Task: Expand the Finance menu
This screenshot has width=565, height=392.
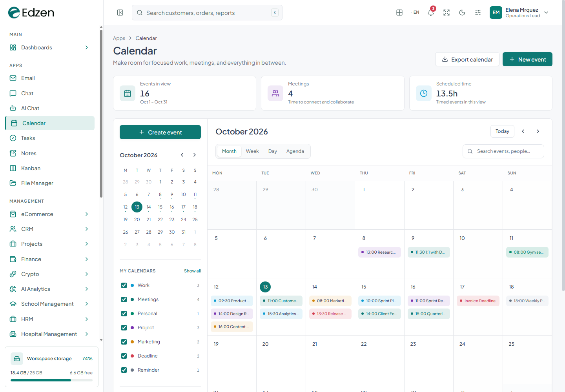Action: pyautogui.click(x=49, y=259)
